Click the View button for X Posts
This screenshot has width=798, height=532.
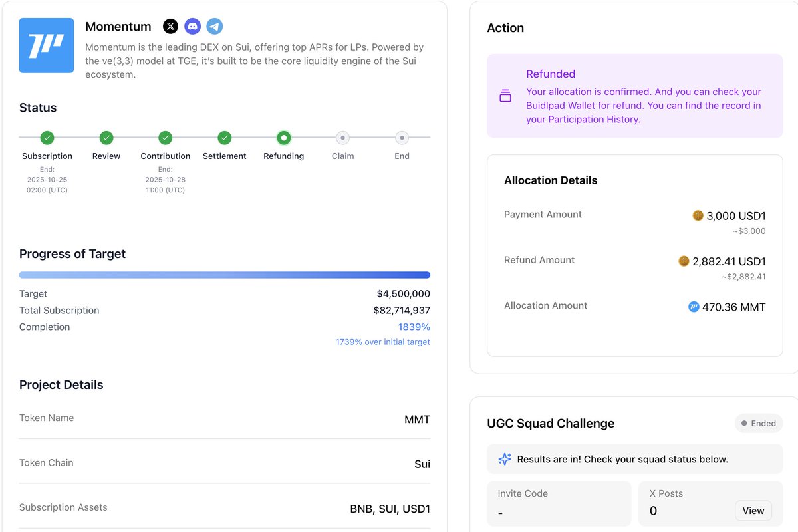tap(753, 511)
